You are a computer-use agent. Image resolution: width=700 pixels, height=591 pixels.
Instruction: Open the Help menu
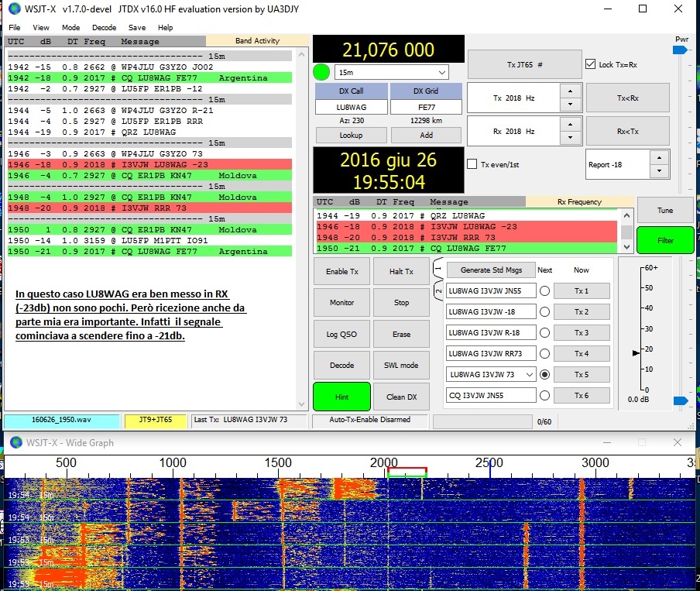pos(165,27)
